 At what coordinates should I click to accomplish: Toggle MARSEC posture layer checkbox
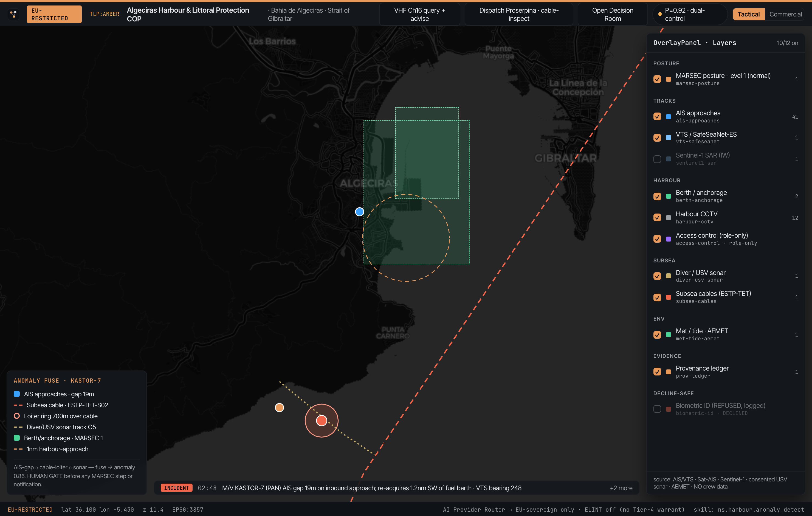tap(657, 79)
